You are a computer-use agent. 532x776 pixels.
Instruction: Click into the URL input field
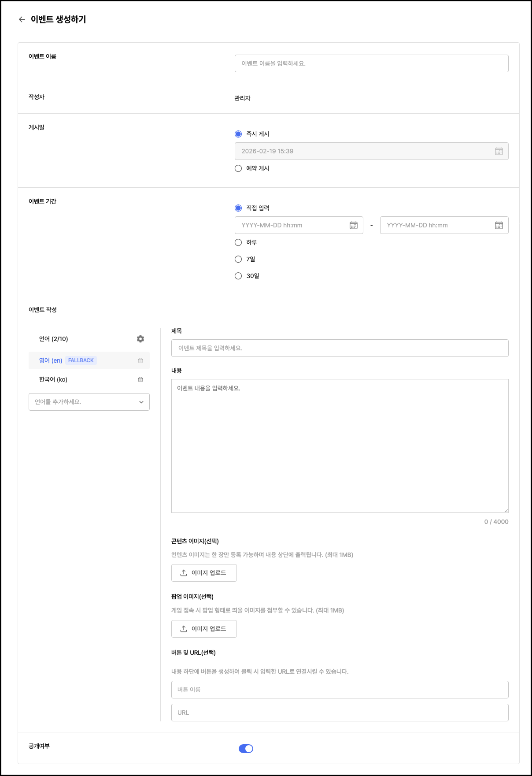340,713
